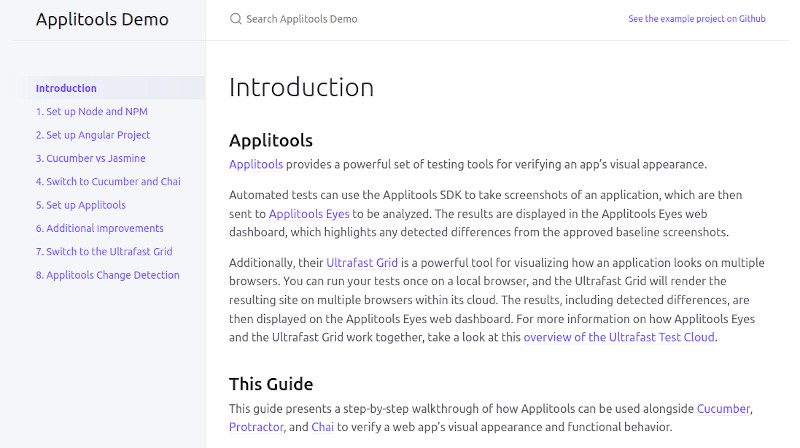Navigate to 2. Set up Angular Project

point(92,135)
